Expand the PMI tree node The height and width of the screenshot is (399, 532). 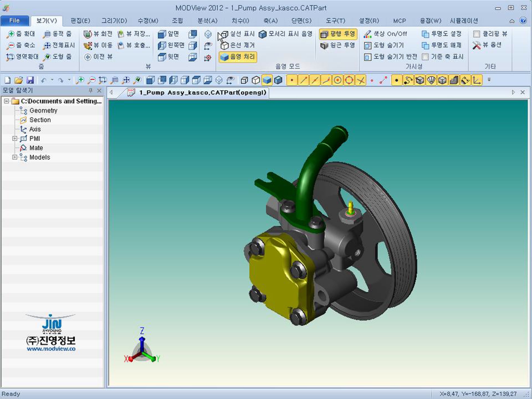pyautogui.click(x=15, y=139)
